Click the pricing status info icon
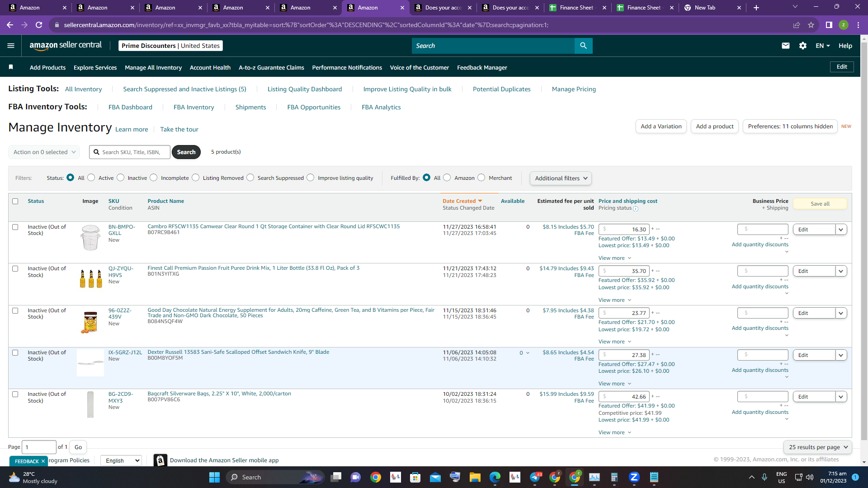Screen dimensions: 868x488 click(x=636, y=209)
